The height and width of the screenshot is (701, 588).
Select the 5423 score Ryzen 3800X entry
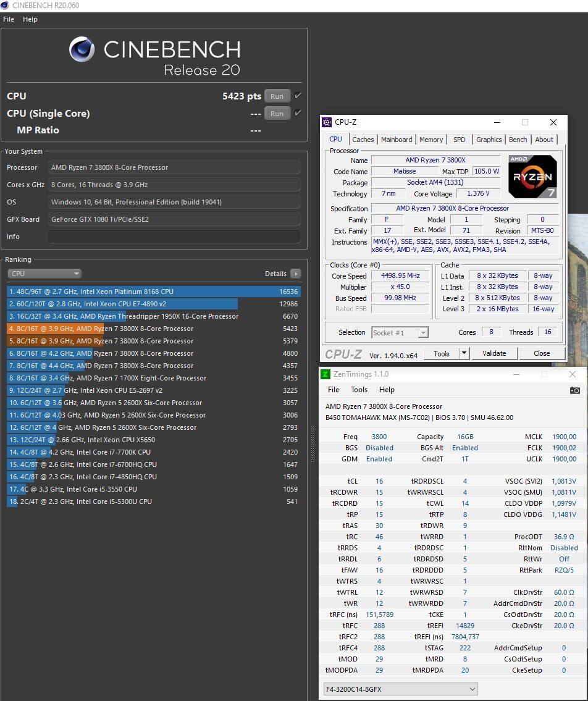point(154,329)
